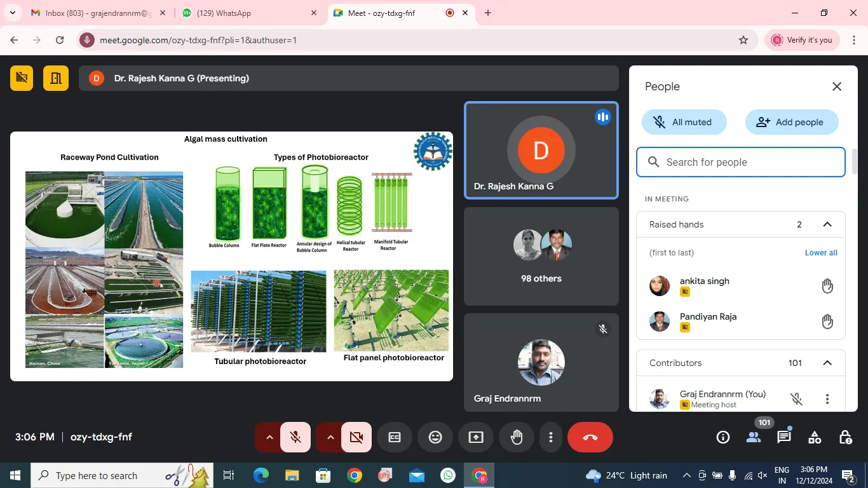
Task: Open WhatsApp from the Windows taskbar
Action: click(448, 475)
